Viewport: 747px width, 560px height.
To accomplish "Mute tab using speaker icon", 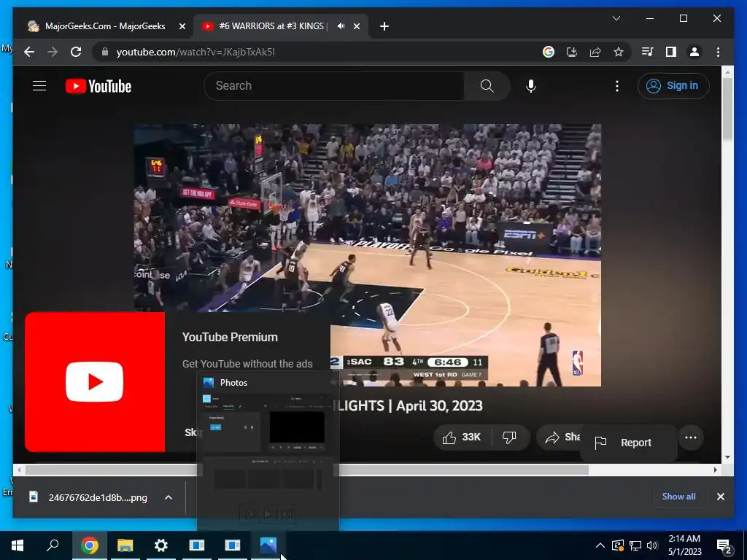I will [x=341, y=26].
